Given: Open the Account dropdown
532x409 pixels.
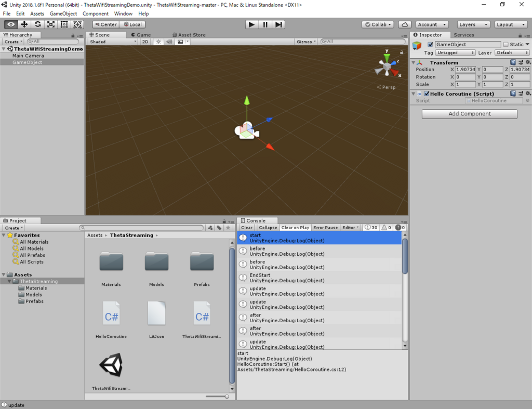Looking at the screenshot, I should click(432, 24).
